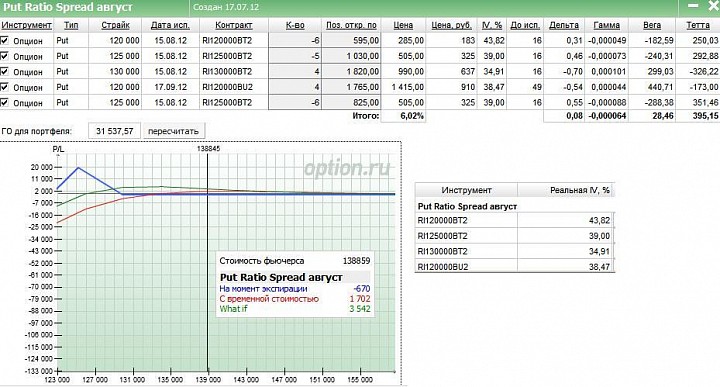Viewport: 720px width, 387px height.
Task: Edit real IV 43,82 for RI120000BT2
Action: click(566, 220)
